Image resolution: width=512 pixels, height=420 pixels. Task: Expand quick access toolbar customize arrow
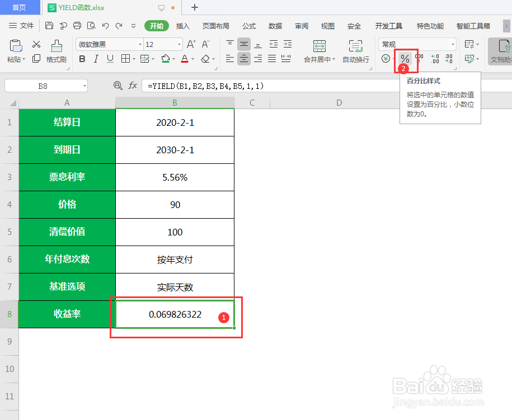133,26
